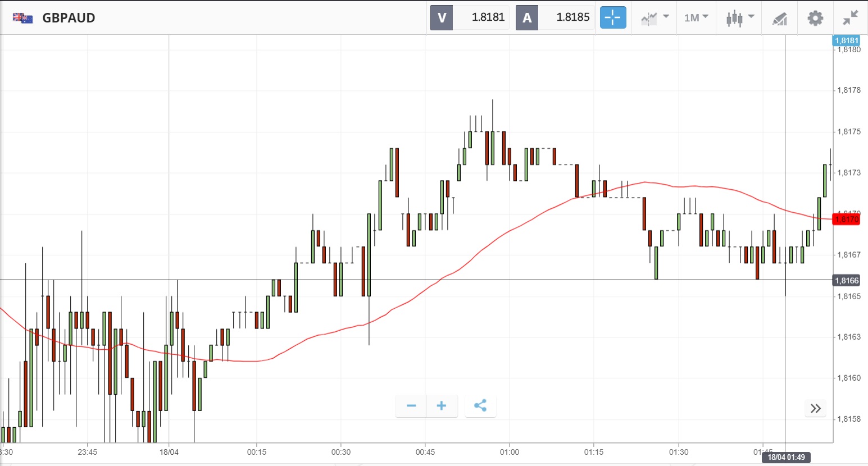
Task: Open the 1M timeframe dropdown
Action: pyautogui.click(x=696, y=18)
